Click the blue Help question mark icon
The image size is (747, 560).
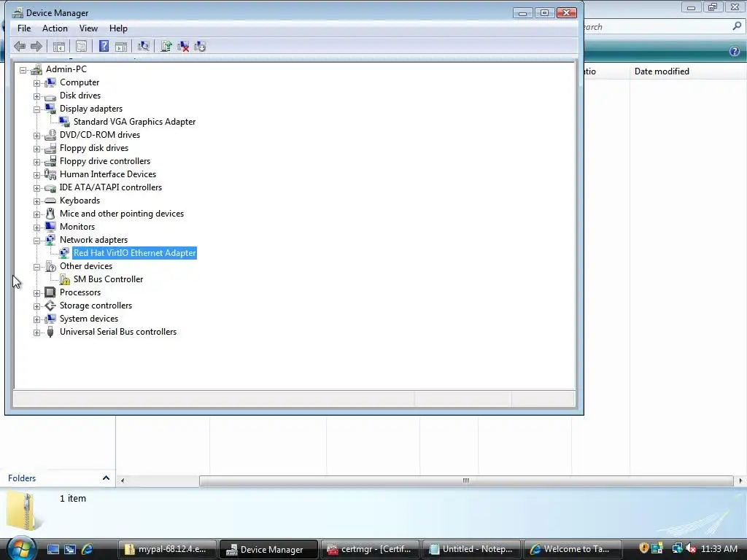104,46
